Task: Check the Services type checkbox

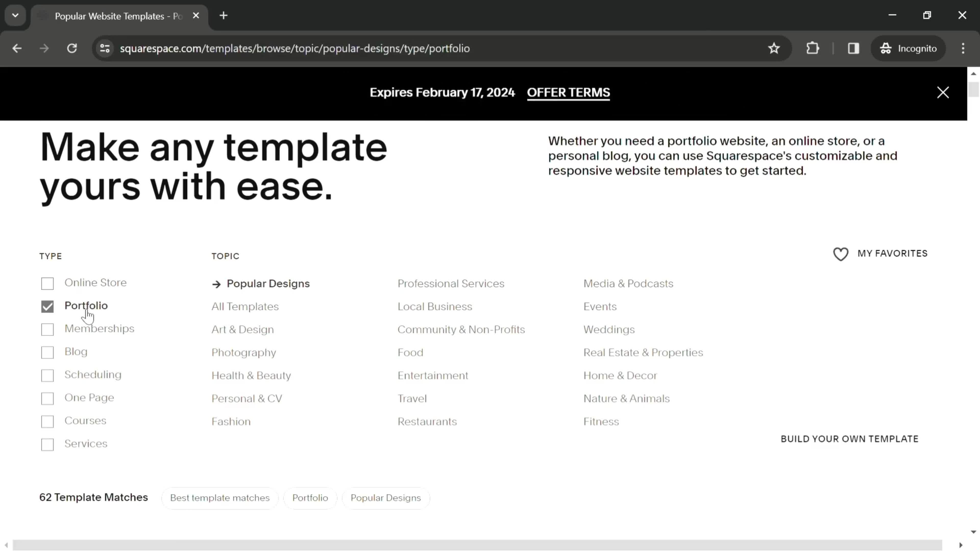Action: coord(47,445)
